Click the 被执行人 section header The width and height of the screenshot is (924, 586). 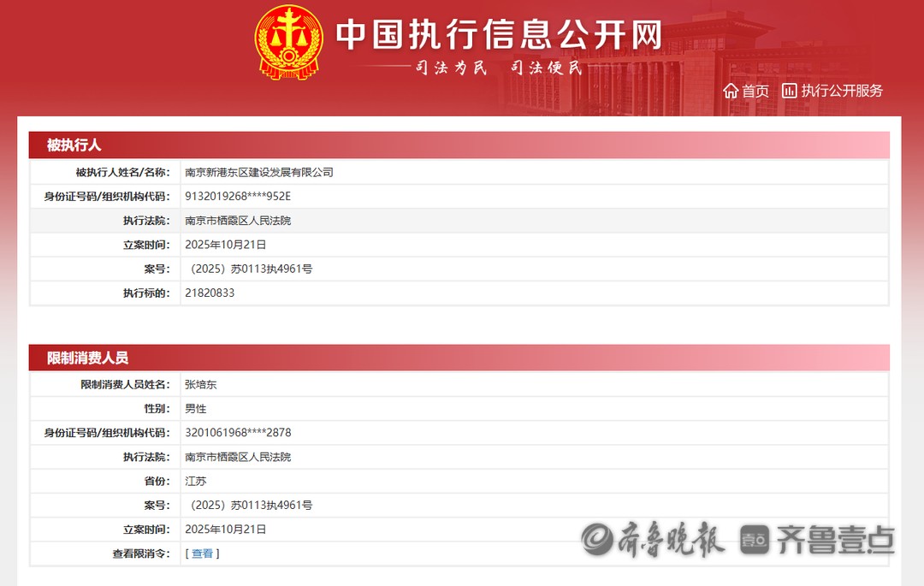coord(74,145)
